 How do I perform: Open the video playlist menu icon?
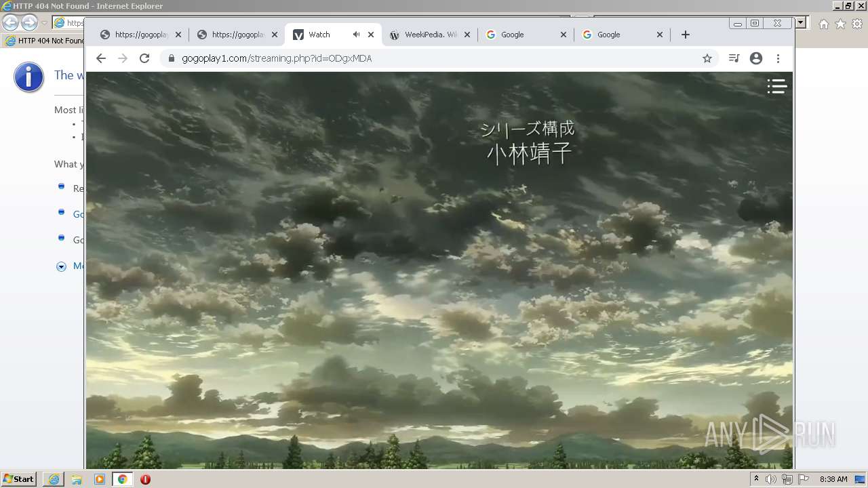coord(776,86)
